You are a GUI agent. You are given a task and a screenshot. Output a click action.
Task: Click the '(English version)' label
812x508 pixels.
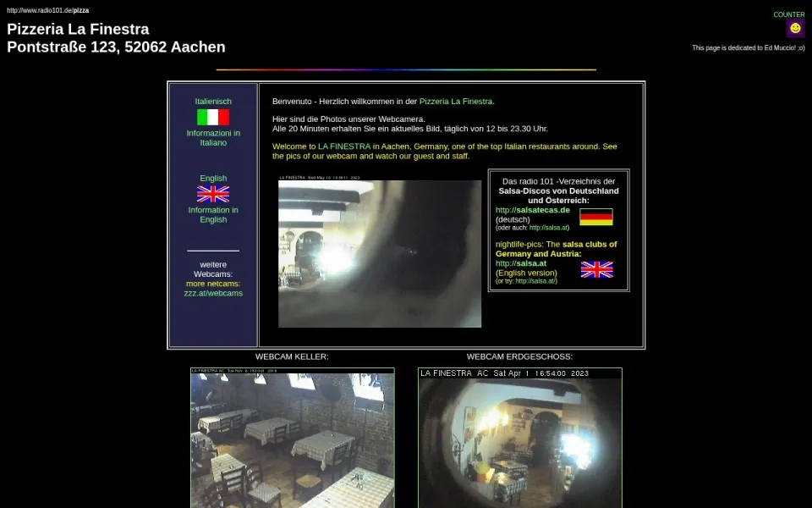(x=526, y=273)
